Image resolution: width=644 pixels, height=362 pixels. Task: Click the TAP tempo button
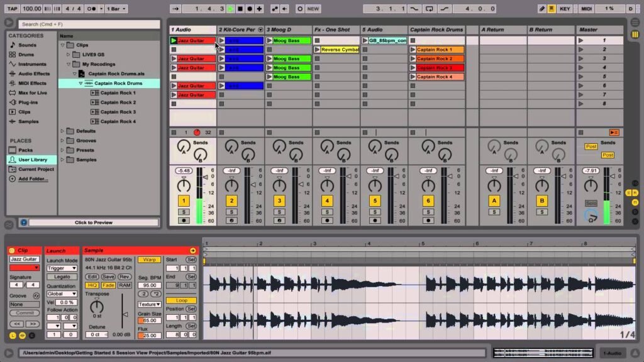tap(11, 9)
